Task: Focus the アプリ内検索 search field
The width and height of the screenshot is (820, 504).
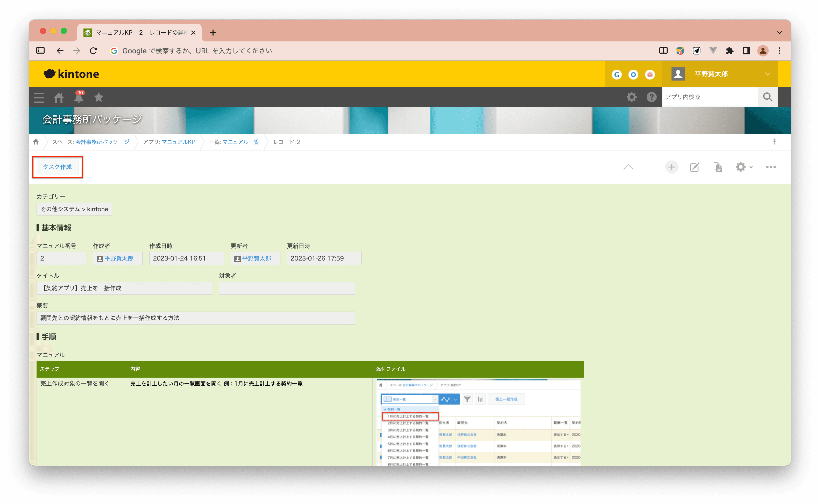Action: coord(710,97)
